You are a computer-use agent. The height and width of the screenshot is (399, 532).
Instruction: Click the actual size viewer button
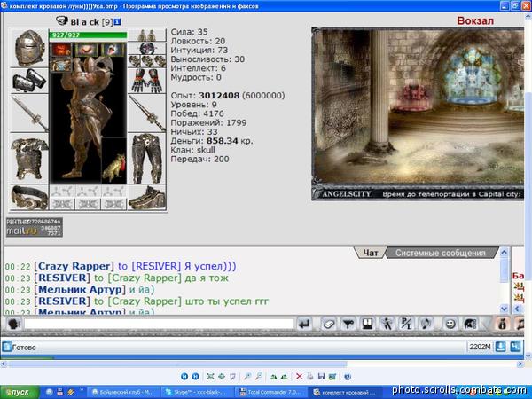[222, 376]
